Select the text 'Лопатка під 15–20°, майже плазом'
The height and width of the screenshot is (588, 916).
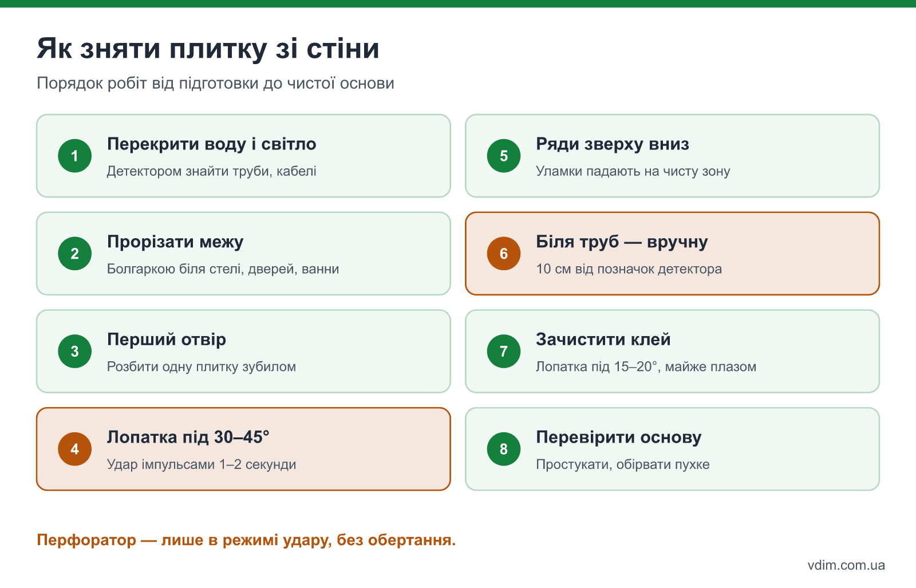coord(646,367)
